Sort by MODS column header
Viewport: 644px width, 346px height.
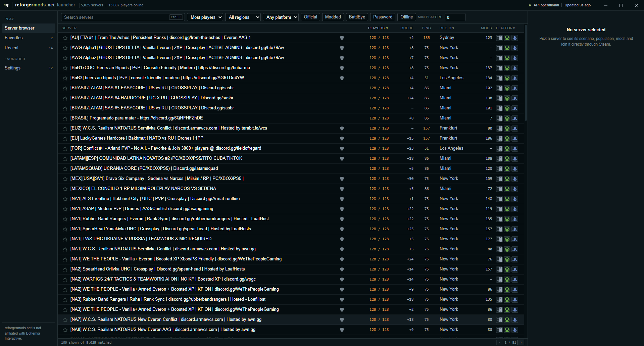click(486, 28)
